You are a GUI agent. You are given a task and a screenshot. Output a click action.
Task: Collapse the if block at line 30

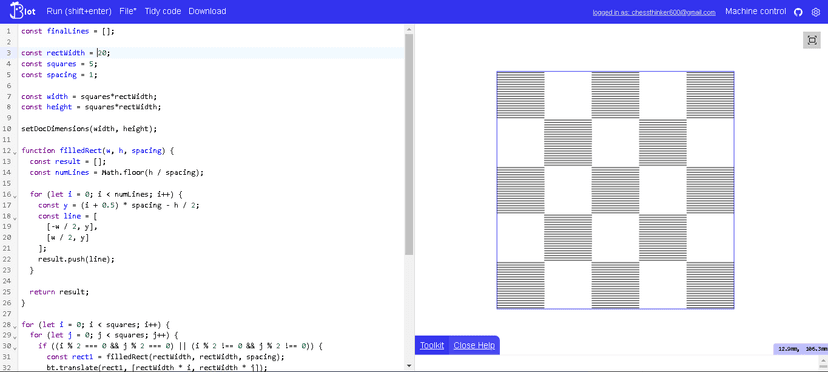coord(15,348)
